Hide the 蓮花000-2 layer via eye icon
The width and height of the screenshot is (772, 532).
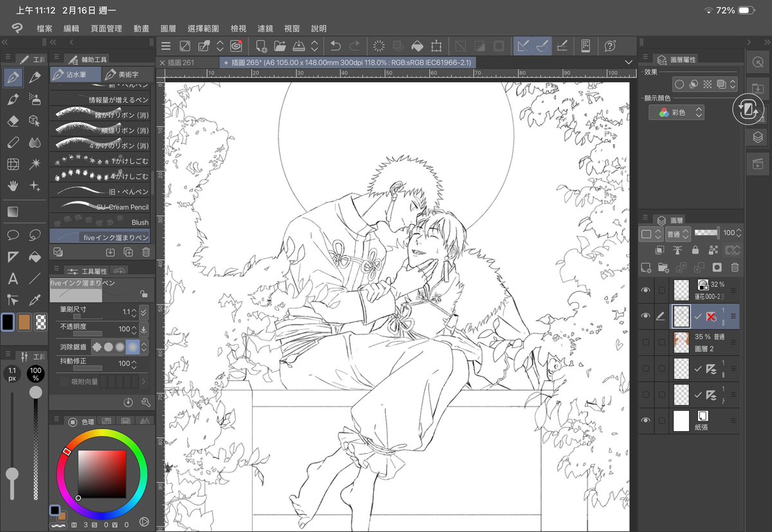click(x=646, y=291)
